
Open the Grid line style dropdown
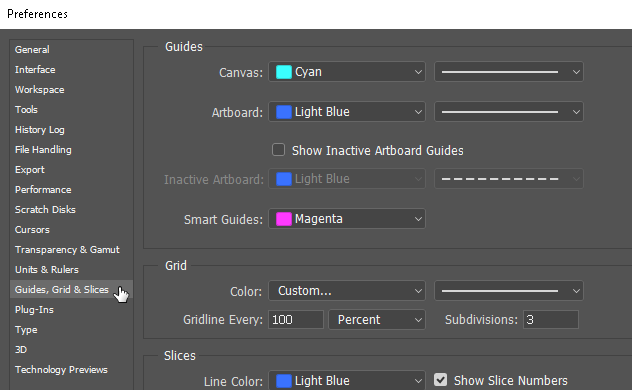[x=509, y=290]
